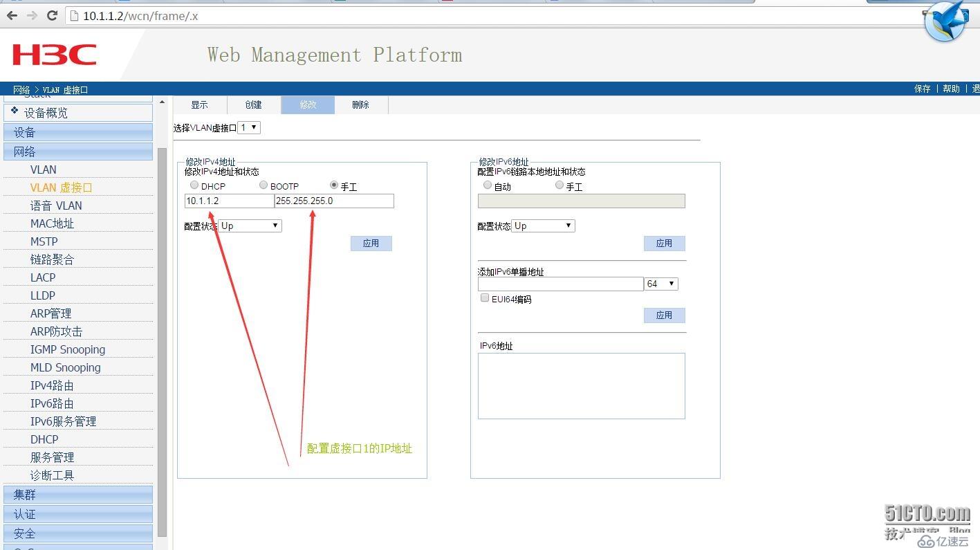
Task: Collapse the 网络 sidebar section
Action: coord(78,152)
